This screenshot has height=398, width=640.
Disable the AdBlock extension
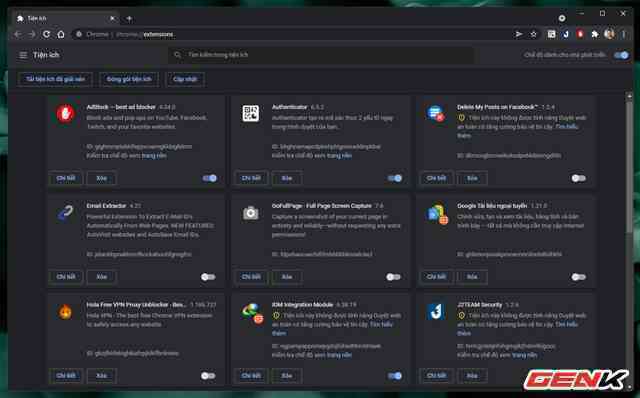(210, 178)
